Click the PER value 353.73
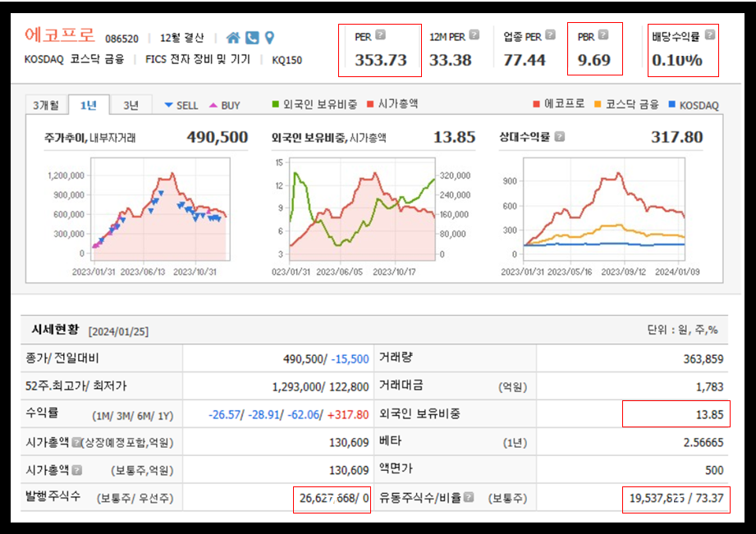The width and height of the screenshot is (756, 534). point(381,60)
